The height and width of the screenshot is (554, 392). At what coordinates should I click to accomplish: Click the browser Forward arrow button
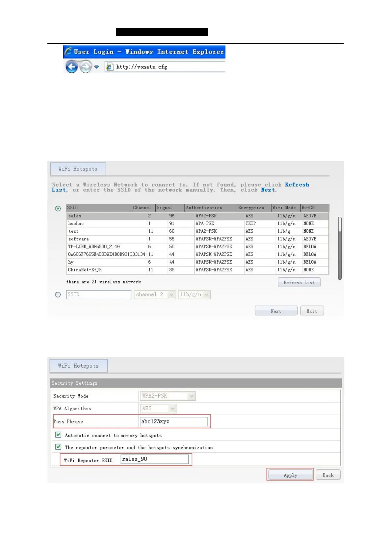pyautogui.click(x=86, y=67)
